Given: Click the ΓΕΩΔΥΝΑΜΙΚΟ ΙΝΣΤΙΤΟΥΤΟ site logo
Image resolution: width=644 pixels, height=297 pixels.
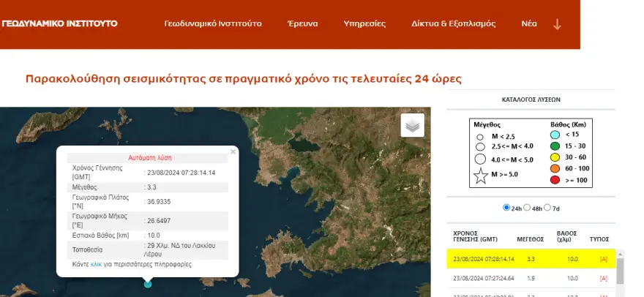Looking at the screenshot, I should point(60,23).
